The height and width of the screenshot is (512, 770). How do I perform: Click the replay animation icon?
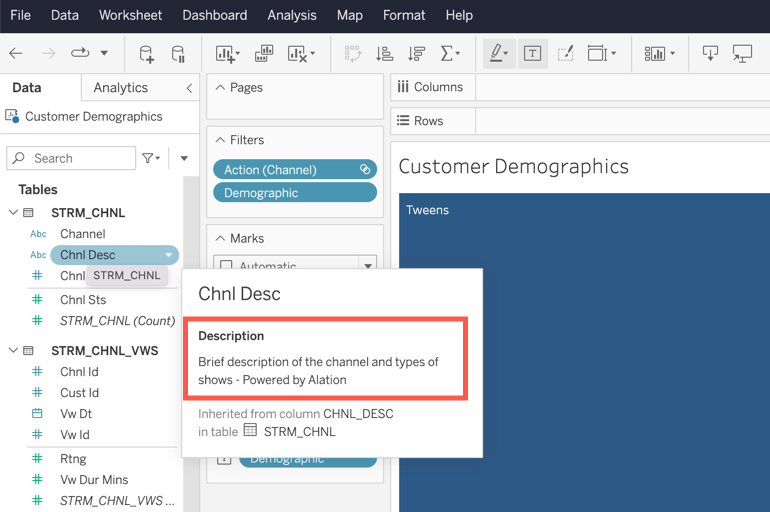pyautogui.click(x=80, y=53)
